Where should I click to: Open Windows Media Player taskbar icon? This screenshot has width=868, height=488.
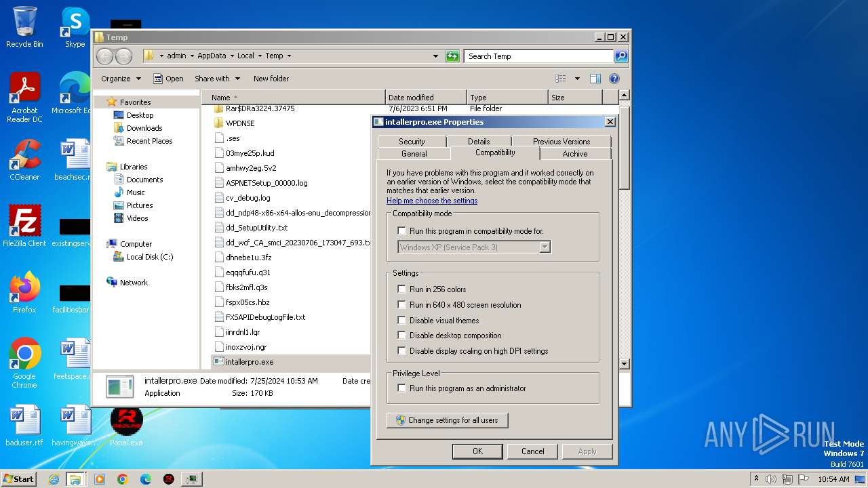point(100,479)
